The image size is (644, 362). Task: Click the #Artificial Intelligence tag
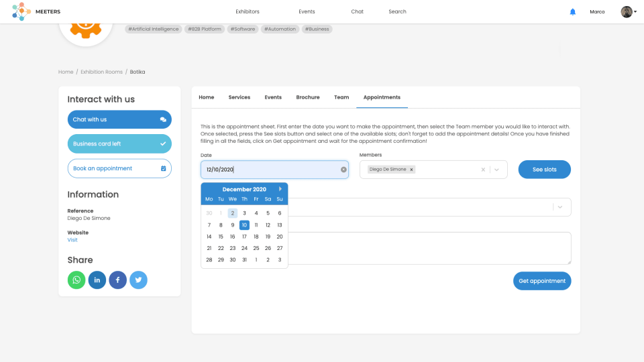[x=154, y=29]
